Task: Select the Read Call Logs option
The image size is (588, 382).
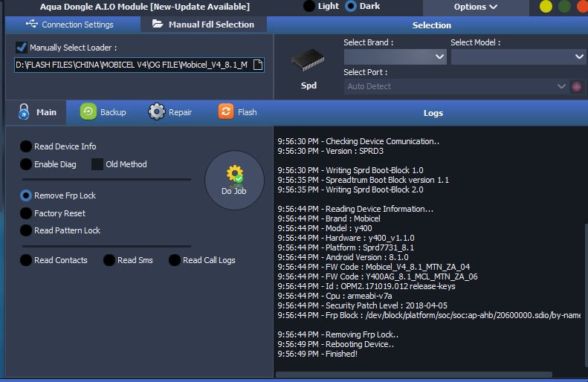Action: coord(175,260)
